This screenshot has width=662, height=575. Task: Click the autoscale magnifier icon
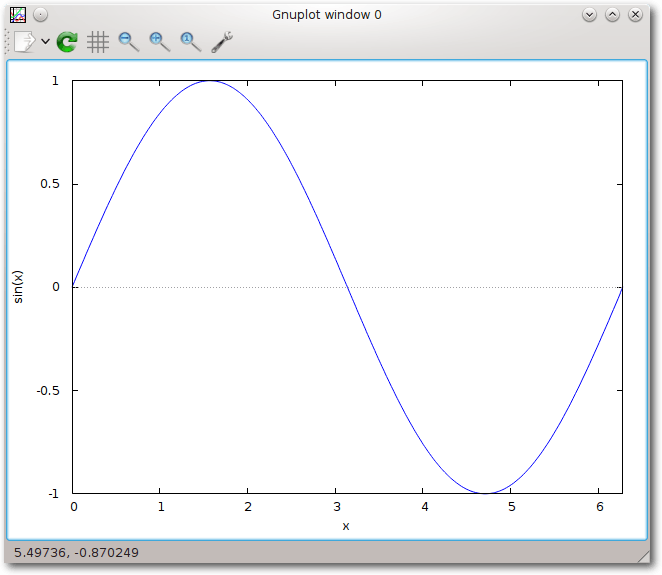coord(190,42)
